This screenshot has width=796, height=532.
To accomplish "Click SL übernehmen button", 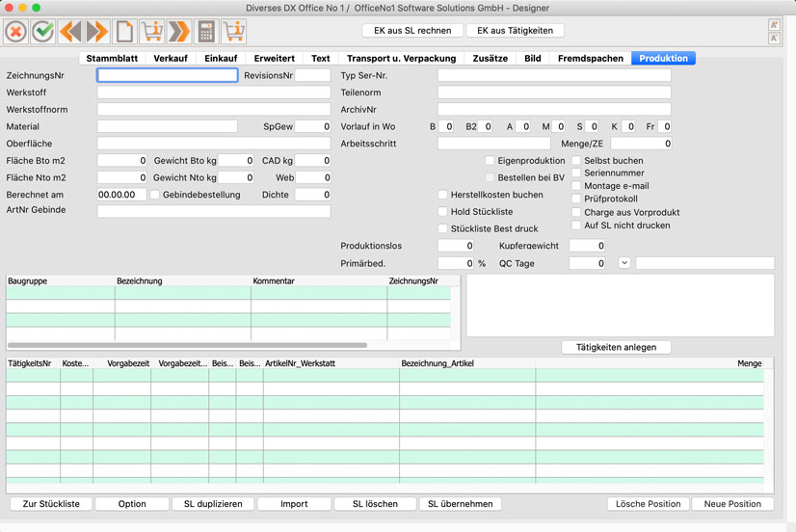I will tap(460, 504).
